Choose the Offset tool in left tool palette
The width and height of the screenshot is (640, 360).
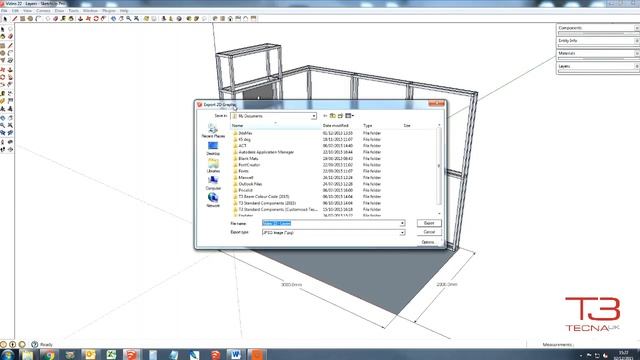coord(10,84)
